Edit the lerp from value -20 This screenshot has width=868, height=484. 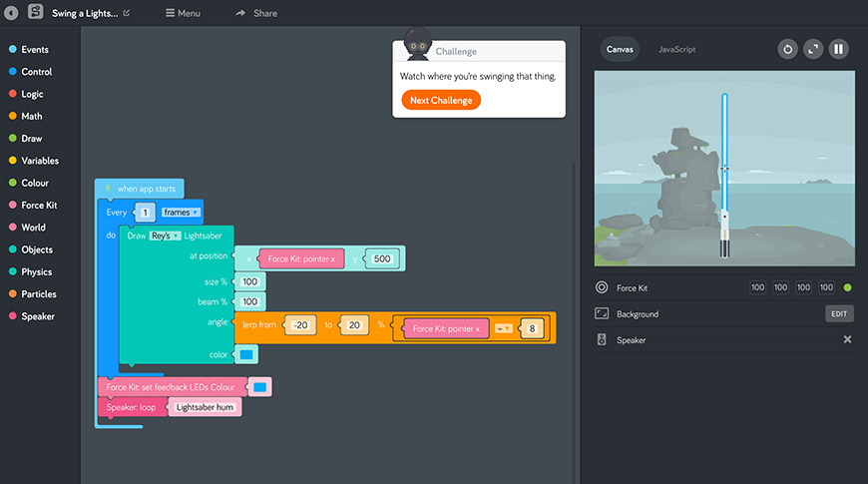tap(300, 325)
